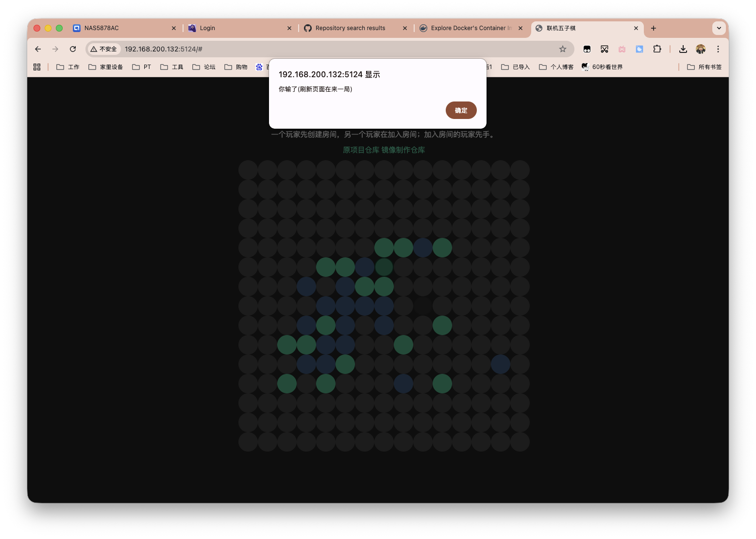Open the browser Downloads panel
756x539 pixels.
[683, 49]
